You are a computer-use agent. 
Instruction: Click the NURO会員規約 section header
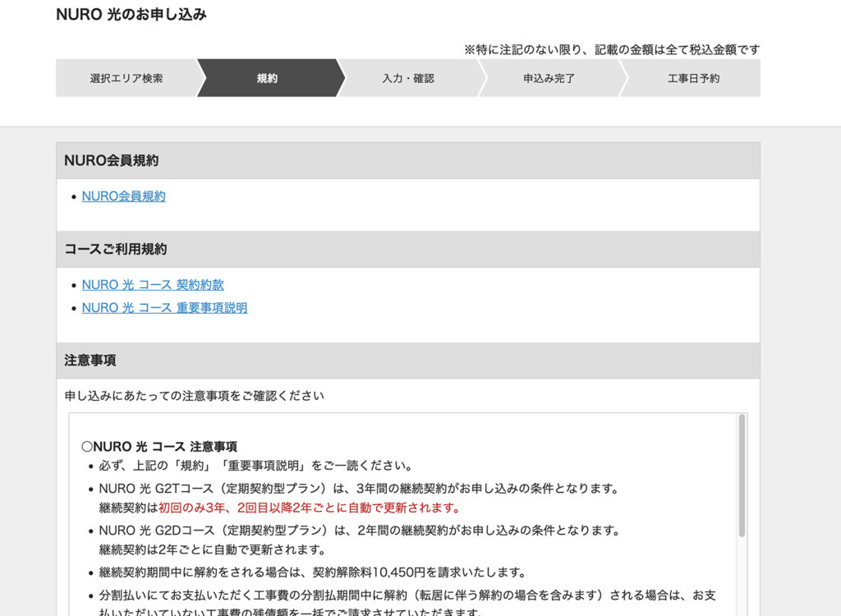click(x=408, y=160)
